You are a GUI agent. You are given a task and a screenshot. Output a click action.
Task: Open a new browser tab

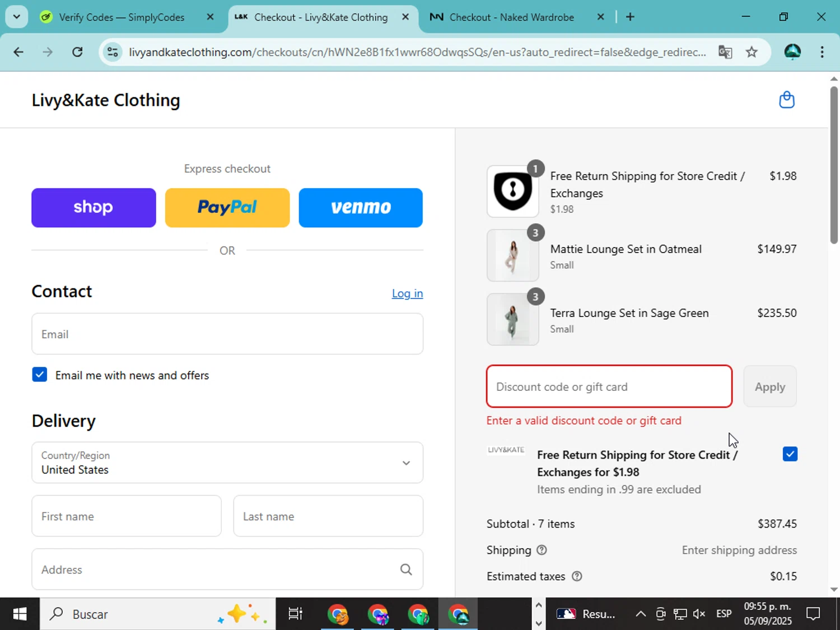[x=630, y=17]
